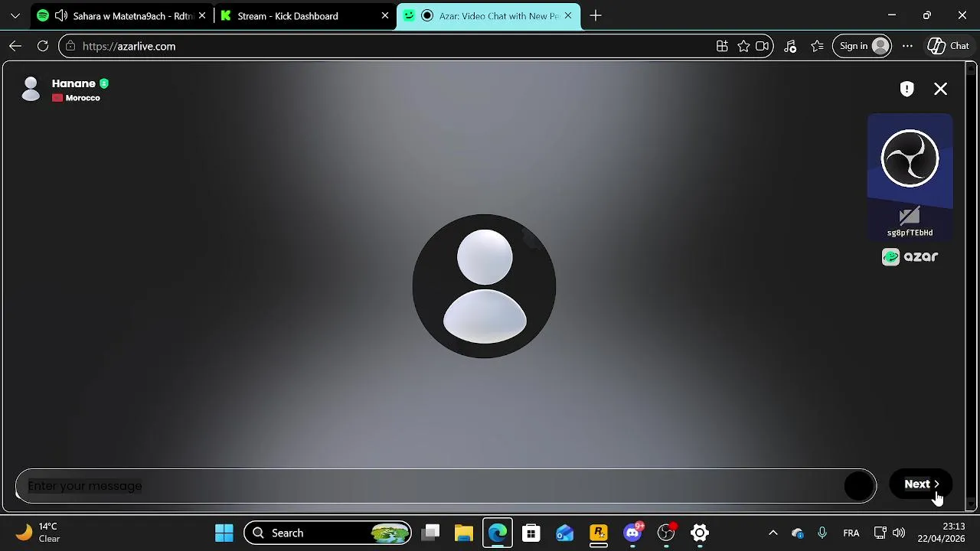Click the sg8pfTEbHd username text
The height and width of the screenshot is (551, 980).
click(910, 233)
